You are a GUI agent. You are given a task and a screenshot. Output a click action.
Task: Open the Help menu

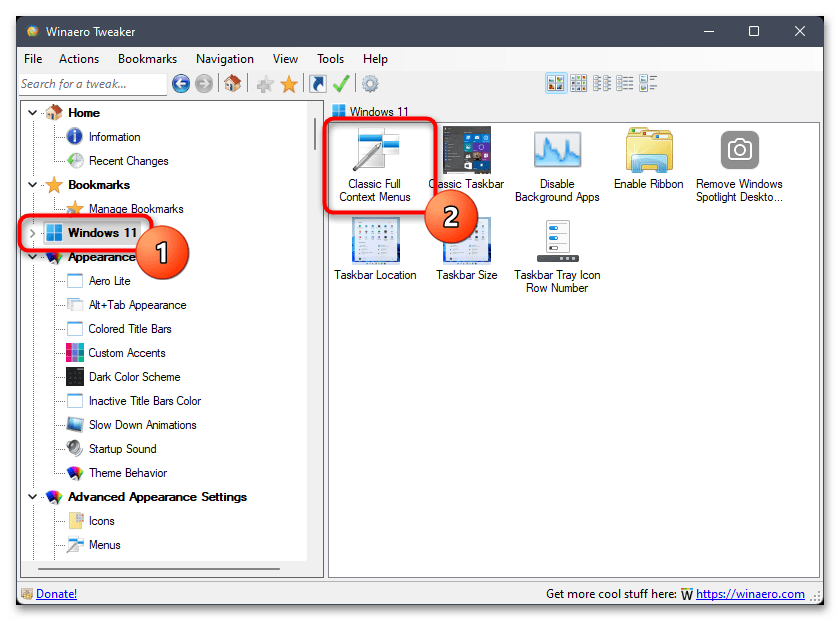tap(375, 59)
